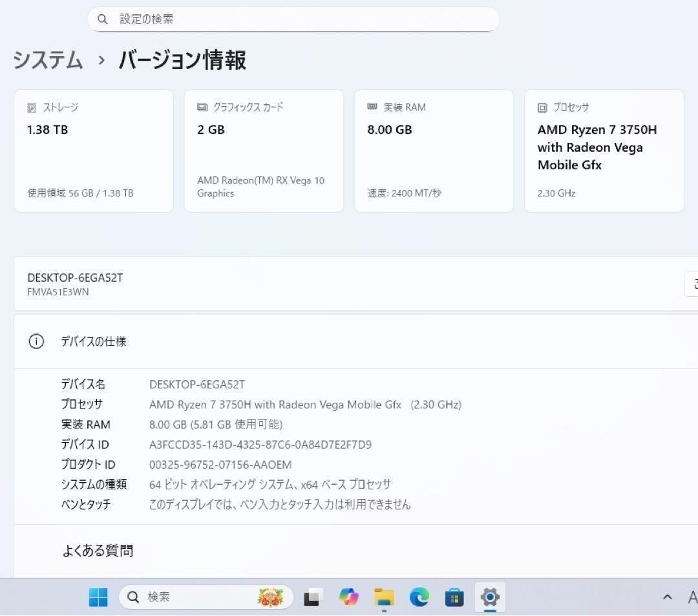Expand the よくある質問 section
The height and width of the screenshot is (616, 698).
coord(98,550)
